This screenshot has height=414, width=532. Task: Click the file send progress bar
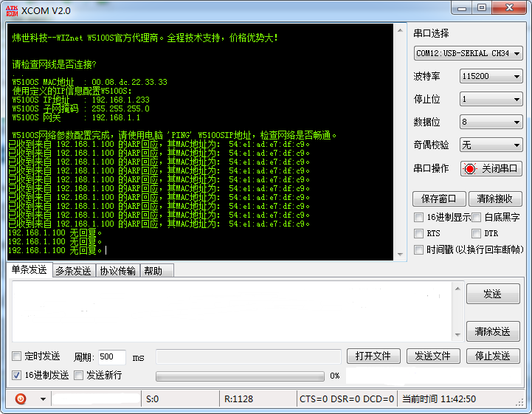point(240,376)
